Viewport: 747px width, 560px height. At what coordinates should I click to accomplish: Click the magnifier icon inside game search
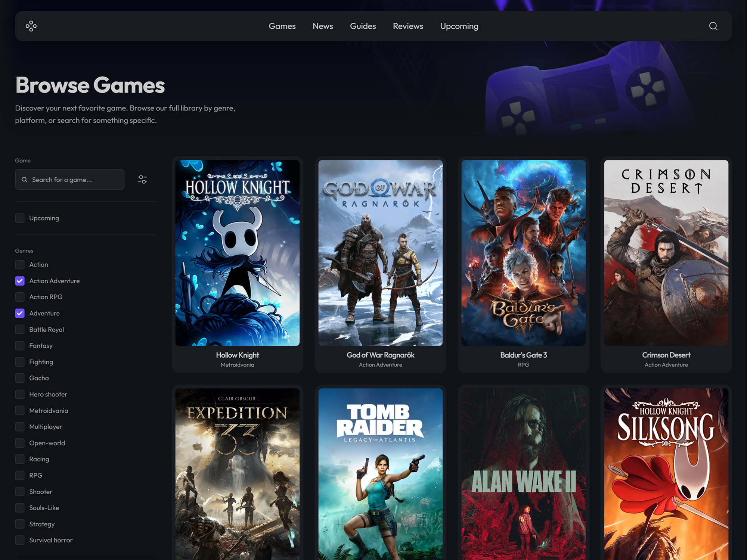click(x=24, y=180)
